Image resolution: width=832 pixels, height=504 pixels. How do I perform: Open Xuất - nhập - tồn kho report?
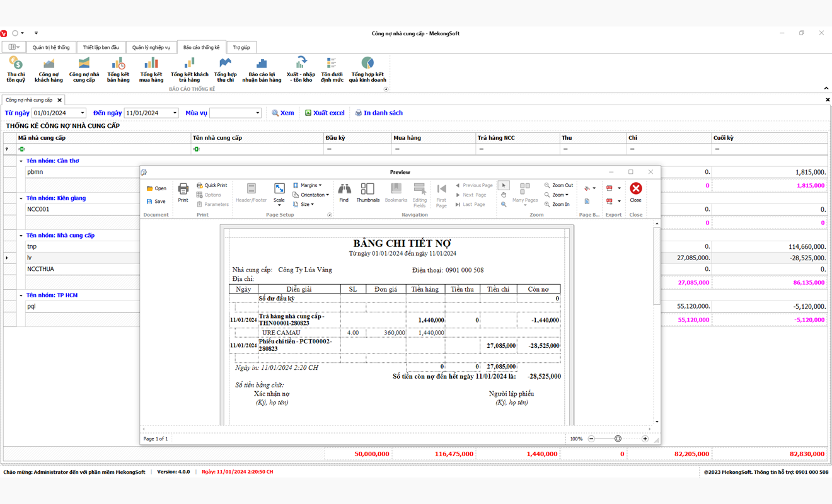pyautogui.click(x=301, y=69)
